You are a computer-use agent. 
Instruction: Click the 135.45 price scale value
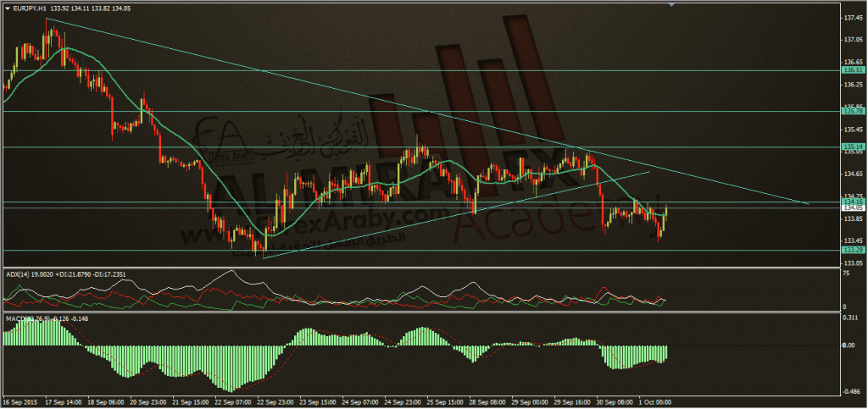[854, 130]
